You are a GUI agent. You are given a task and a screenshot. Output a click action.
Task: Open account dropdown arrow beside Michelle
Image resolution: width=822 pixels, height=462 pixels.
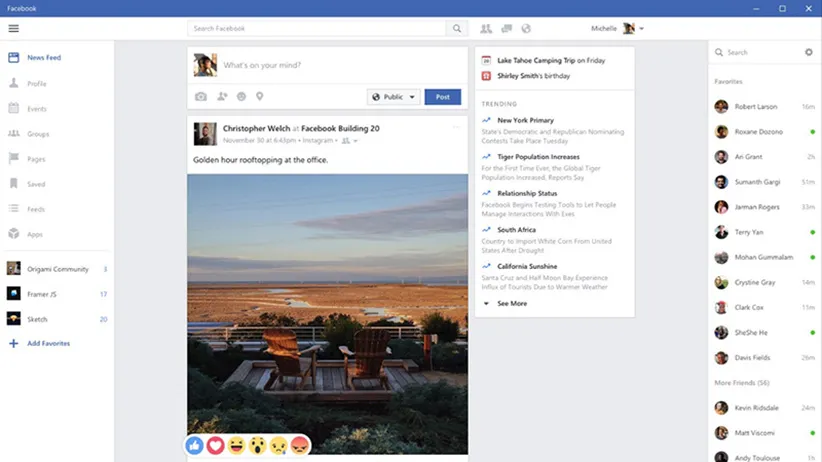click(641, 29)
